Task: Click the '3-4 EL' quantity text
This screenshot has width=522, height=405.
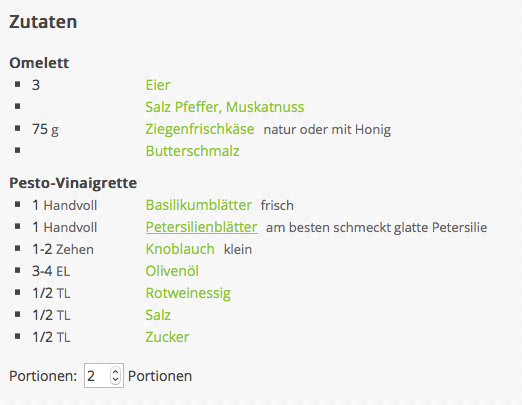Action: click(x=51, y=271)
